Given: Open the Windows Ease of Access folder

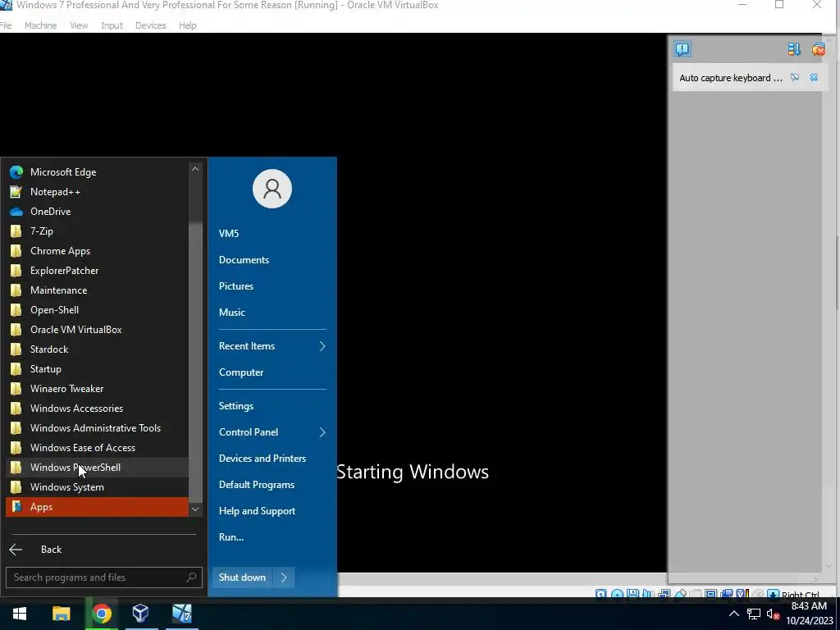Looking at the screenshot, I should [x=97, y=448].
